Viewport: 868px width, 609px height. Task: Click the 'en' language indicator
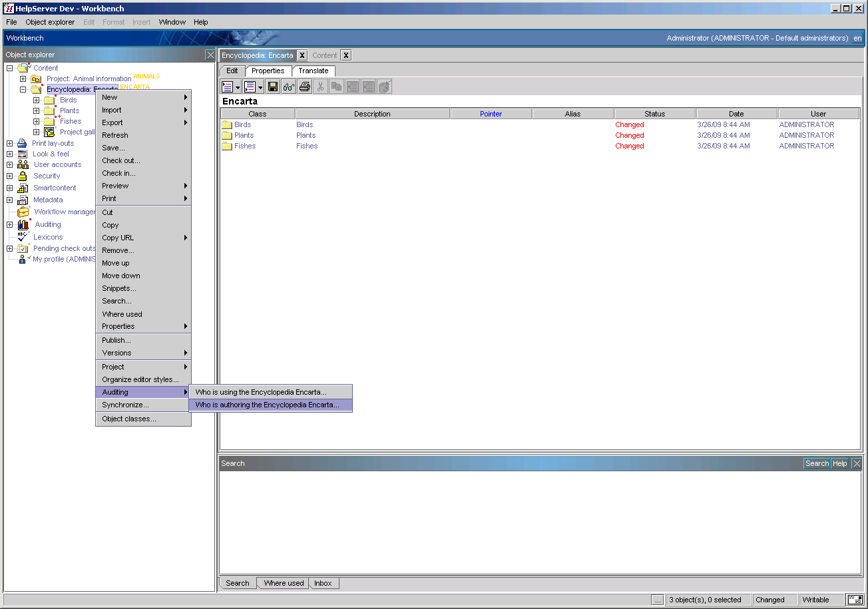[x=857, y=38]
